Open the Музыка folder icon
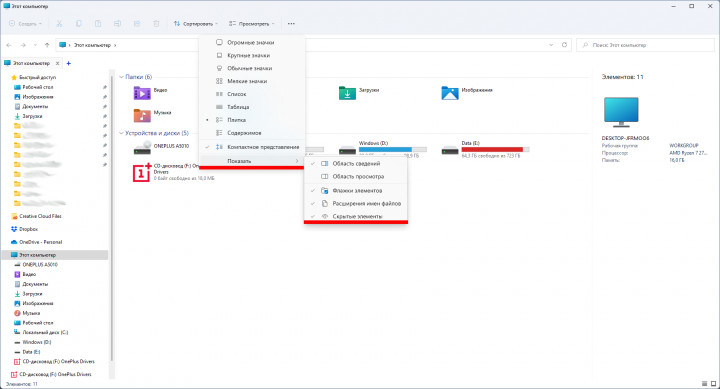The width and height of the screenshot is (720, 389). click(142, 115)
